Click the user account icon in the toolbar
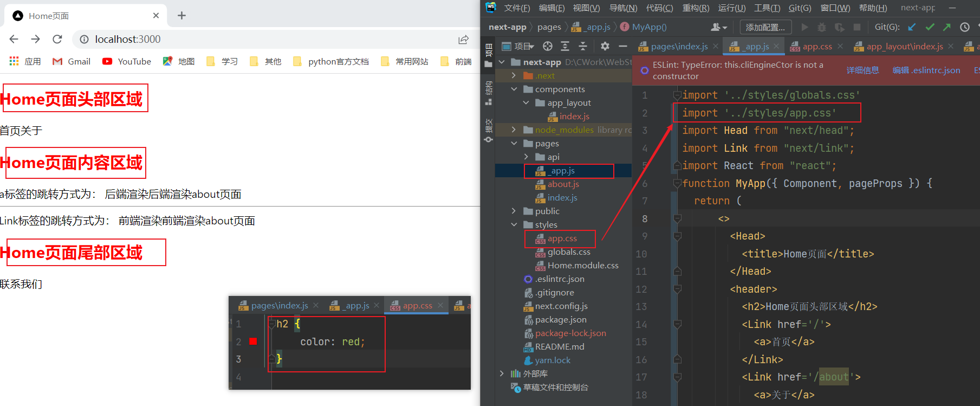This screenshot has width=980, height=406. (x=719, y=27)
